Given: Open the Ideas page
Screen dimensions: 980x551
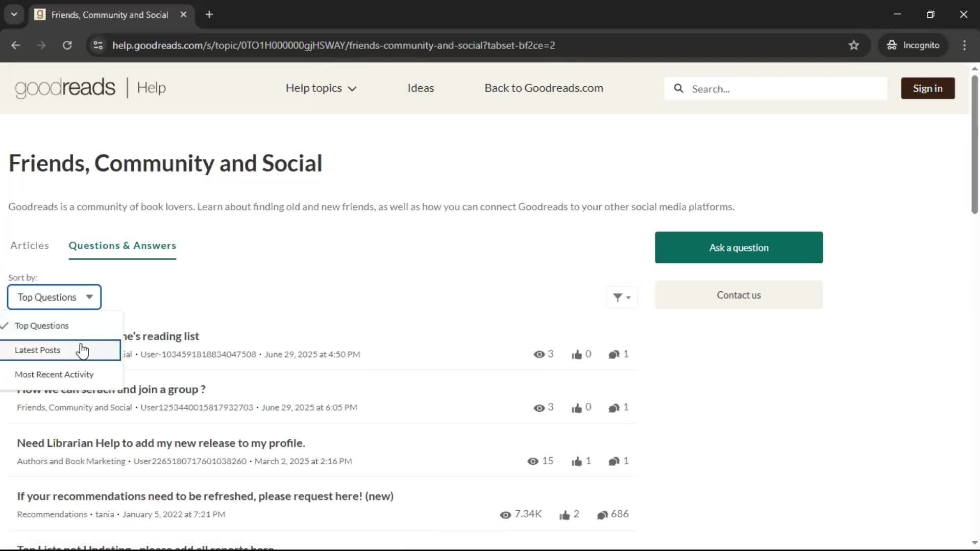Looking at the screenshot, I should (421, 88).
